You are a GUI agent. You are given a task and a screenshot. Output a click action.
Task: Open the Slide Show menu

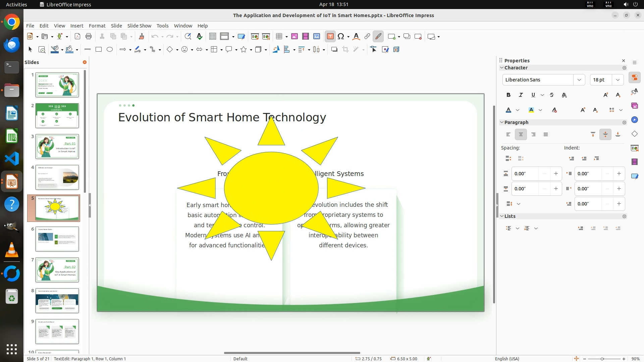tap(139, 26)
